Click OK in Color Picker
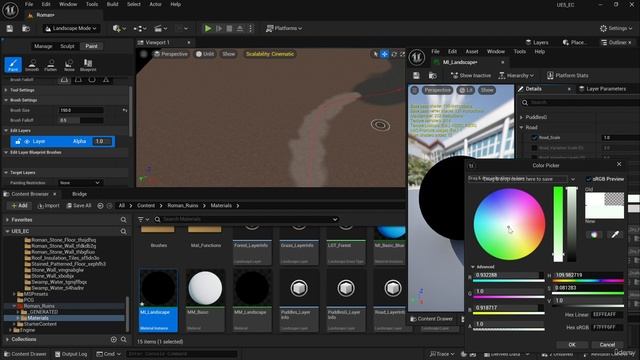The image size is (640, 360). point(572,345)
